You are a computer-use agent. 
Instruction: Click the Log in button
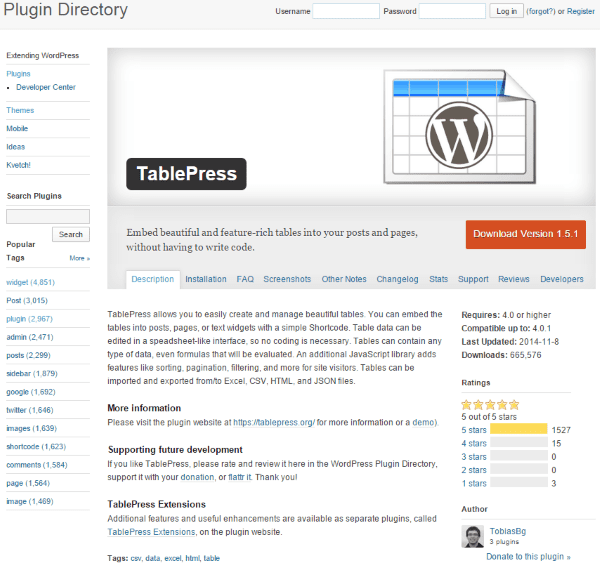506,11
